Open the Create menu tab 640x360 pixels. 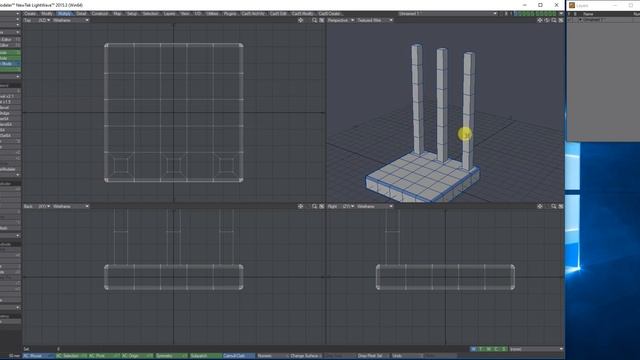tap(30, 13)
